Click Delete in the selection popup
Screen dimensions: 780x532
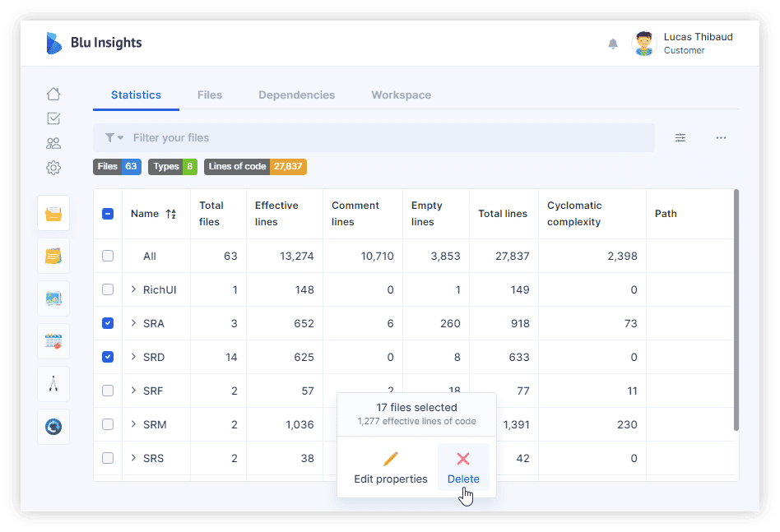pos(463,467)
